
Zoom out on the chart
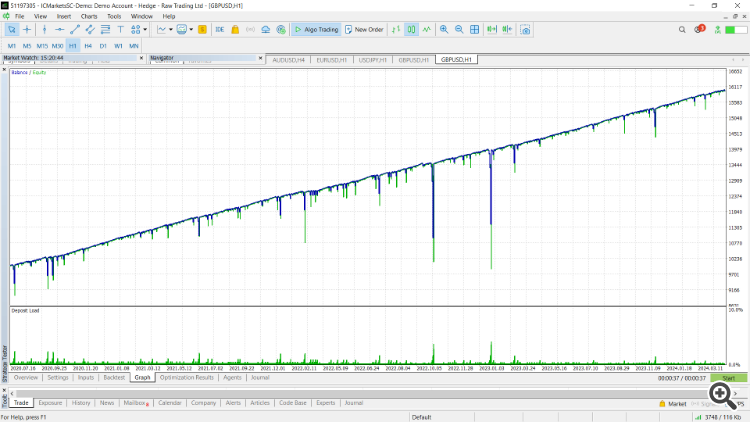pyautogui.click(x=460, y=30)
